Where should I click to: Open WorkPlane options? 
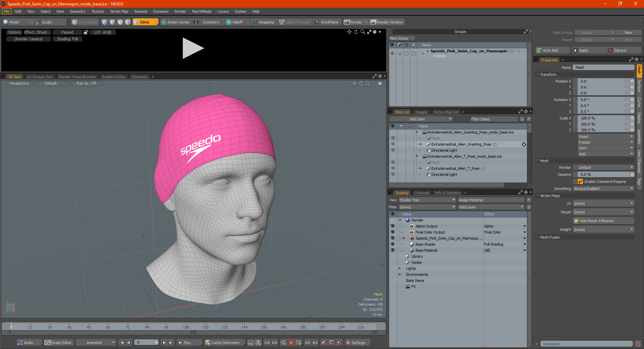pyautogui.click(x=327, y=22)
